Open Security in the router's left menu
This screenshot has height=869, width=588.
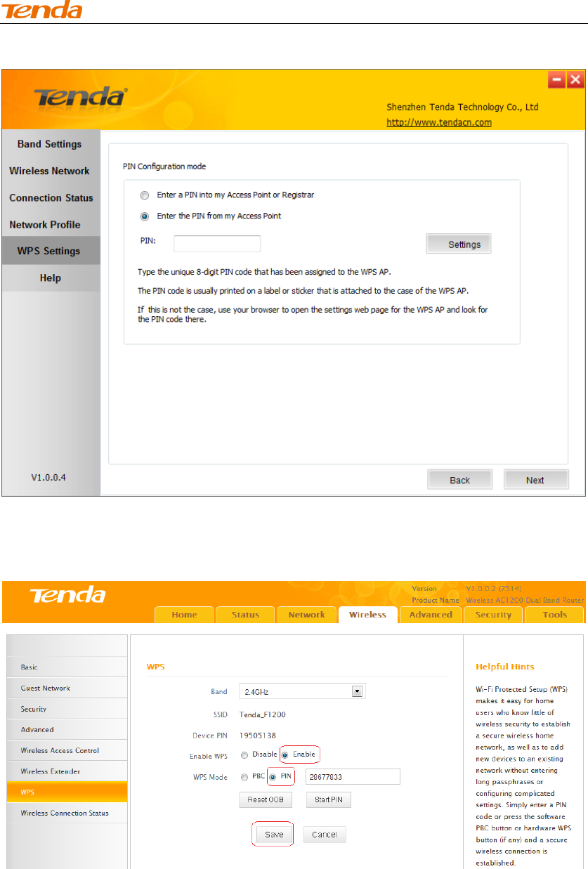(x=67, y=709)
